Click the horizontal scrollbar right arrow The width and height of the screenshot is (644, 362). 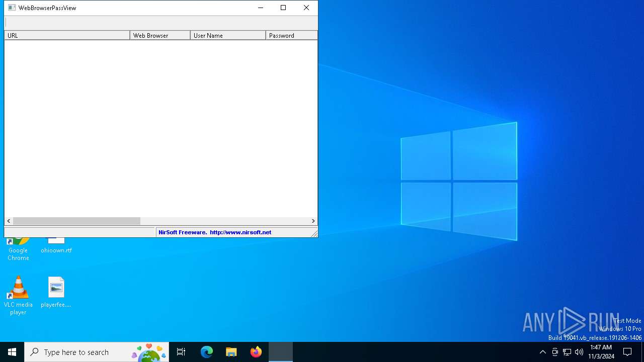pyautogui.click(x=313, y=221)
